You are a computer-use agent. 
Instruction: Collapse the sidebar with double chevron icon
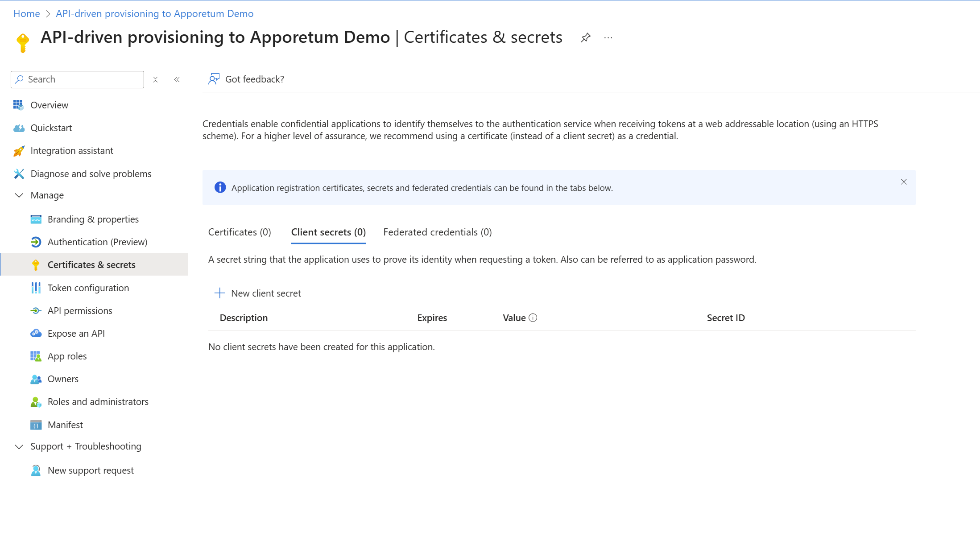pyautogui.click(x=177, y=79)
